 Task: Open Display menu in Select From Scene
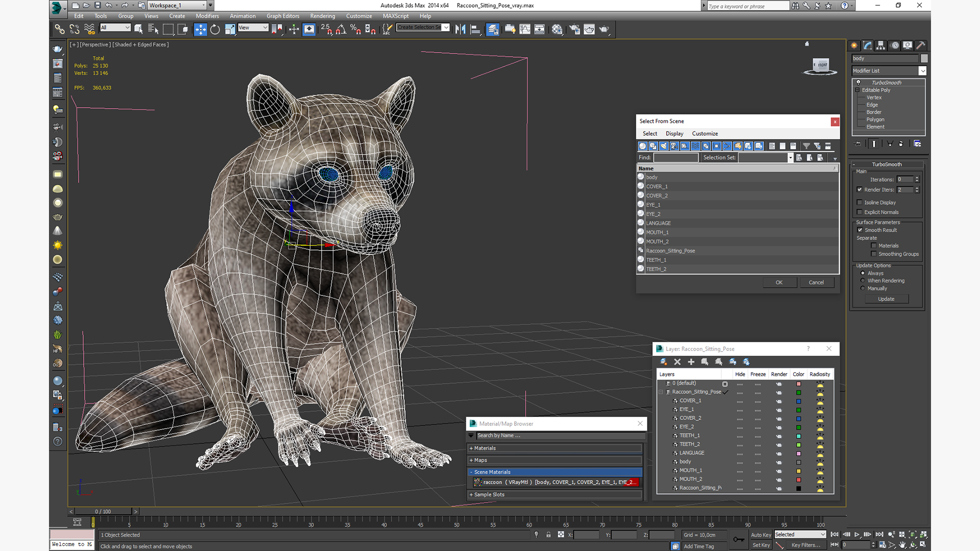[x=674, y=134]
